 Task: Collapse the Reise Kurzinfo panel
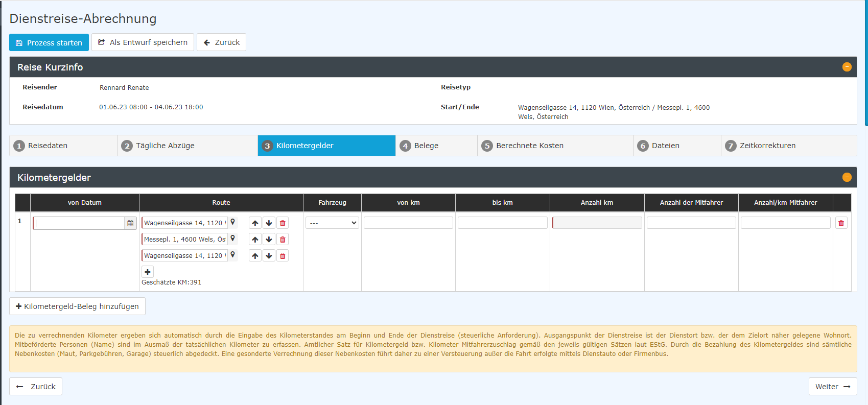point(847,67)
